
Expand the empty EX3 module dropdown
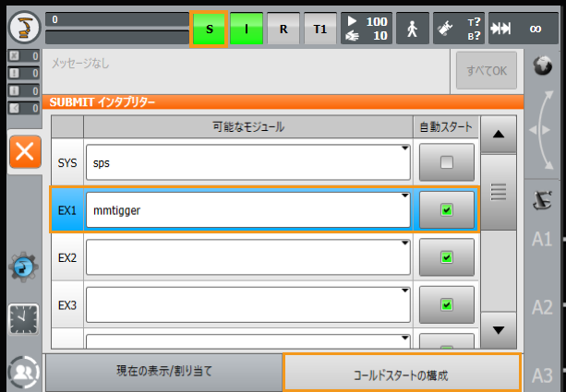pos(248,305)
